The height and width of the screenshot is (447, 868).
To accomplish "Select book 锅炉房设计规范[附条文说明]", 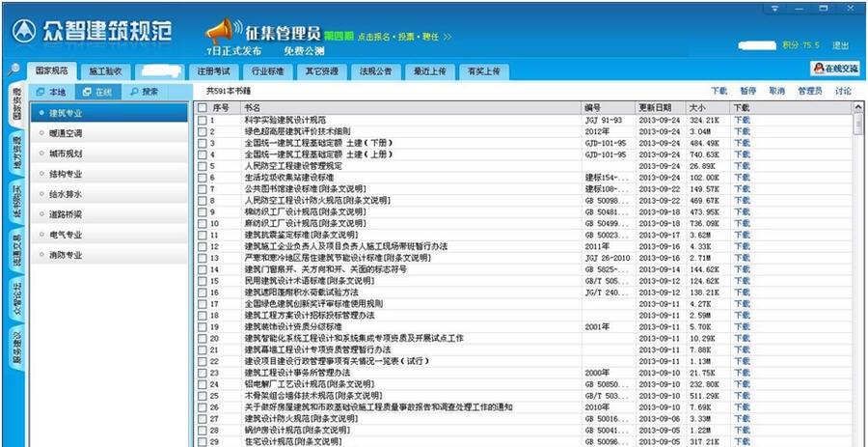I will (x=297, y=430).
